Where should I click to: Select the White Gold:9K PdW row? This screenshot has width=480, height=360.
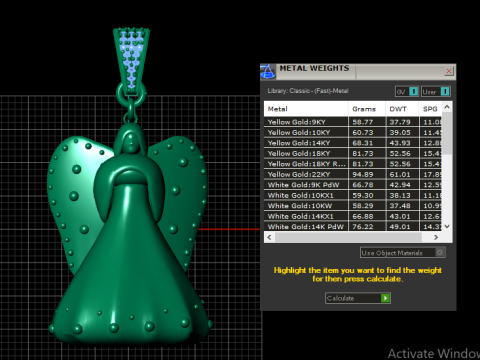353,185
